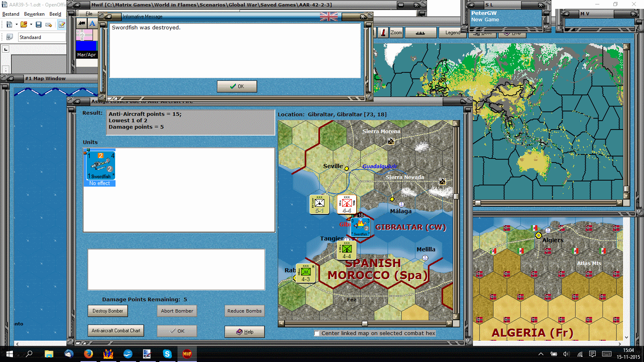
Task: Click the MWiF game taskbar icon
Action: pyautogui.click(x=187, y=354)
